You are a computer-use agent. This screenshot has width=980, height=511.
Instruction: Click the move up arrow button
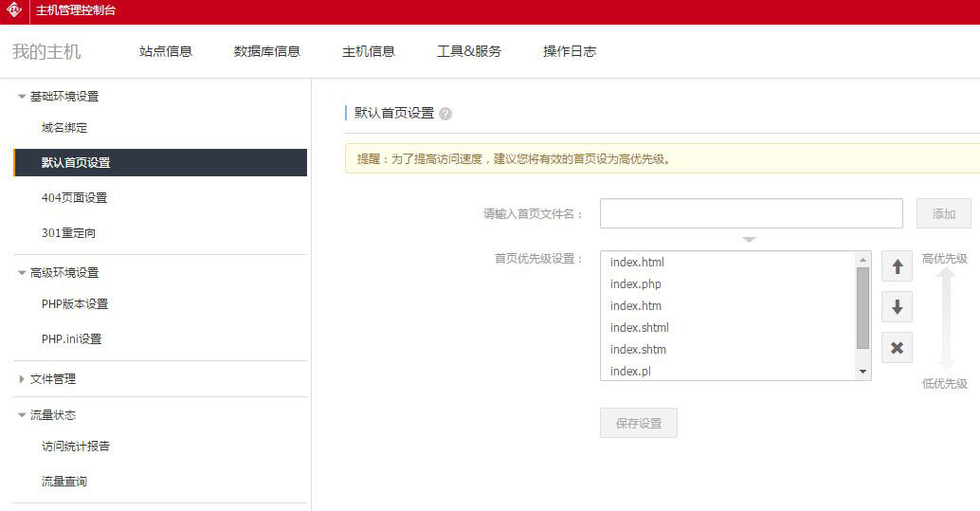pos(897,266)
